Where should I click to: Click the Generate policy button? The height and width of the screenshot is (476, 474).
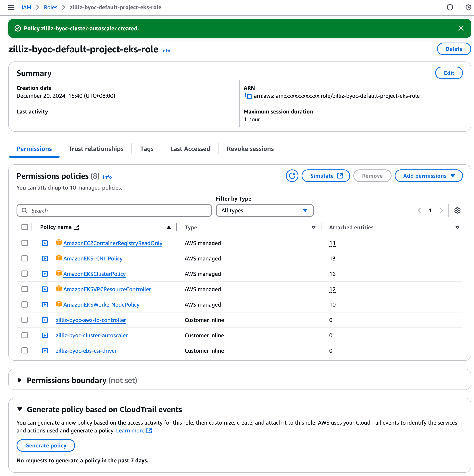(x=46, y=445)
